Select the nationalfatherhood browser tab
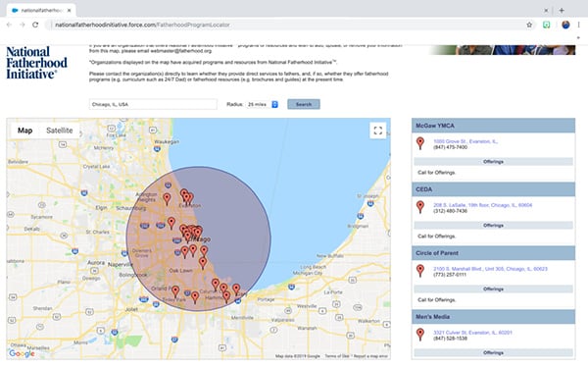This screenshot has width=588, height=368. pyautogui.click(x=41, y=11)
